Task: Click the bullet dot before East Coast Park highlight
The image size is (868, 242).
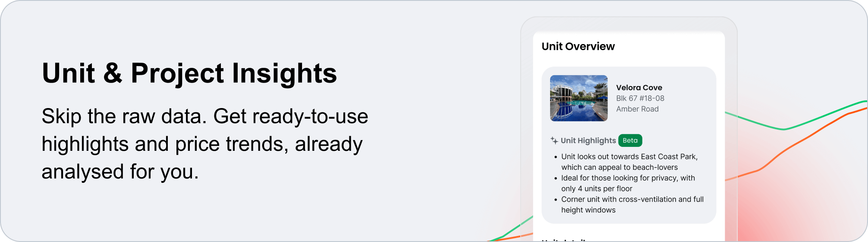Action: [x=555, y=157]
